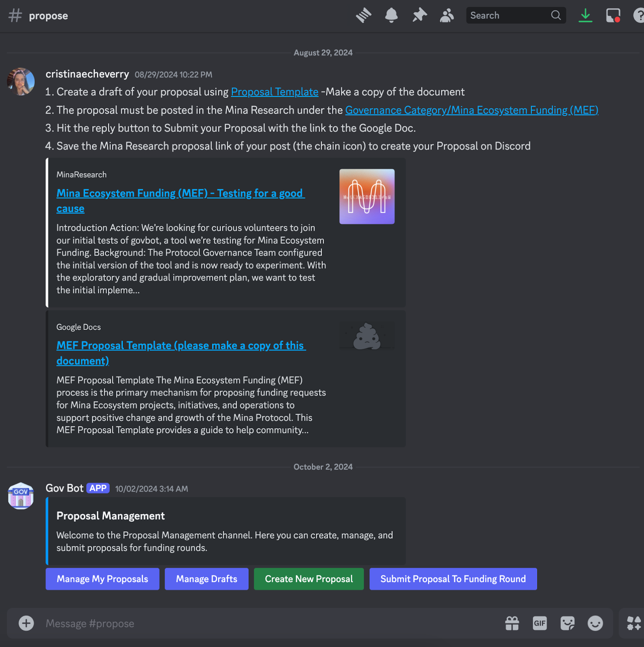Image resolution: width=644 pixels, height=647 pixels.
Task: Click the magnifier icon in search box
Action: (x=556, y=15)
